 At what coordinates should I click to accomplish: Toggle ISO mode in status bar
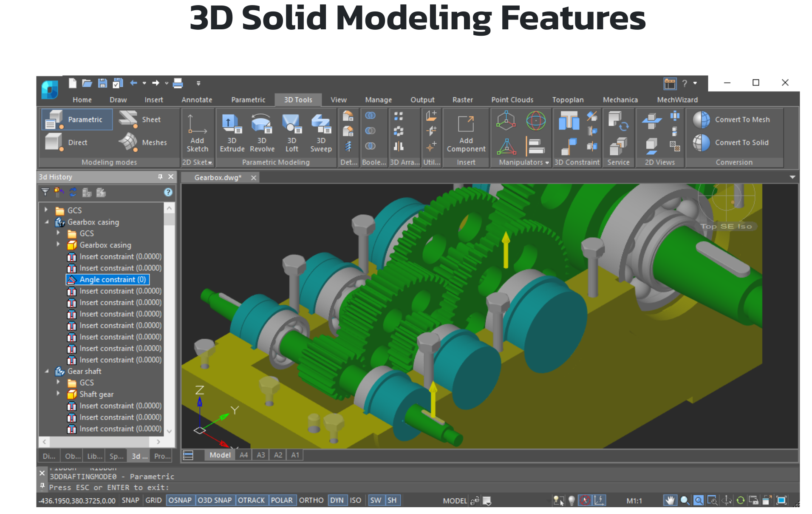pos(356,500)
